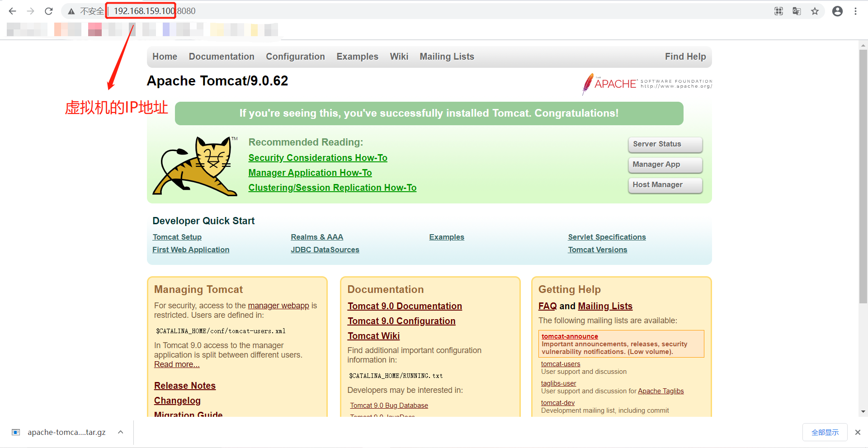The height and width of the screenshot is (448, 868).
Task: Open Tomcat Wiki link
Action: tap(373, 336)
